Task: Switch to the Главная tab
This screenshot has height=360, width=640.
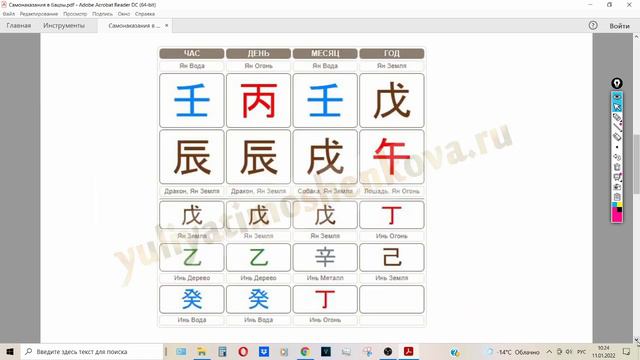Action: (x=18, y=25)
